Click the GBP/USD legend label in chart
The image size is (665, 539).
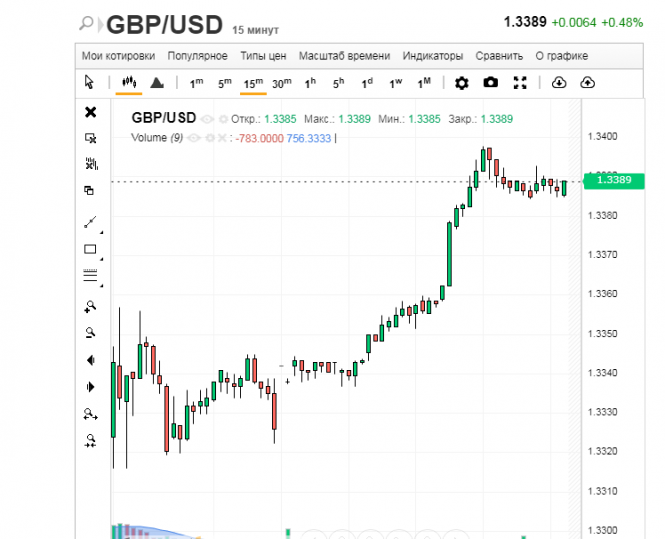pyautogui.click(x=164, y=117)
